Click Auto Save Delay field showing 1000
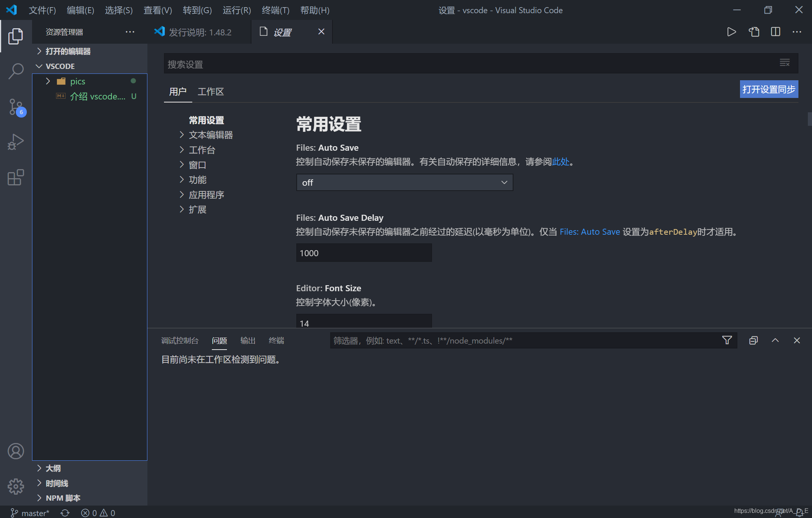This screenshot has width=812, height=518. tap(364, 253)
